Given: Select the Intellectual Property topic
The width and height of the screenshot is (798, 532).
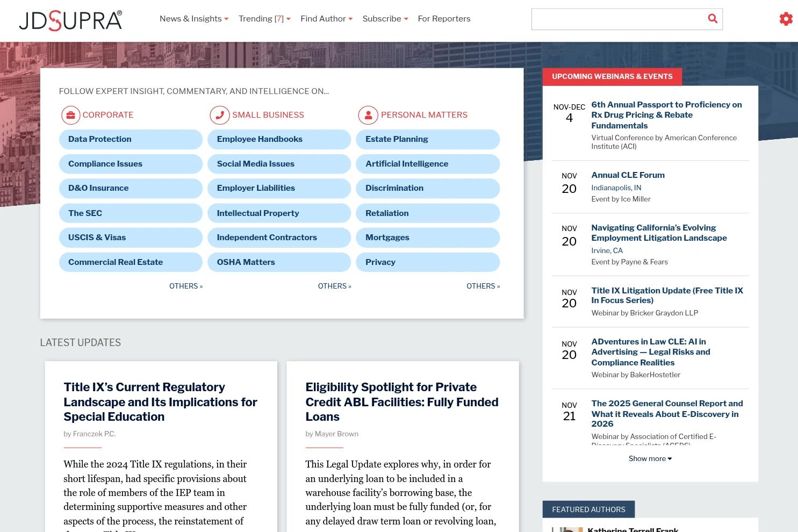Looking at the screenshot, I should click(279, 213).
